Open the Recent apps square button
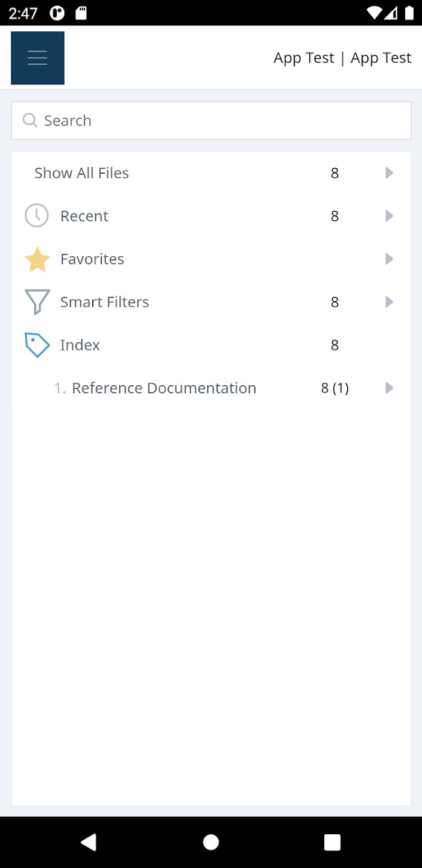This screenshot has height=868, width=422. pyautogui.click(x=332, y=842)
